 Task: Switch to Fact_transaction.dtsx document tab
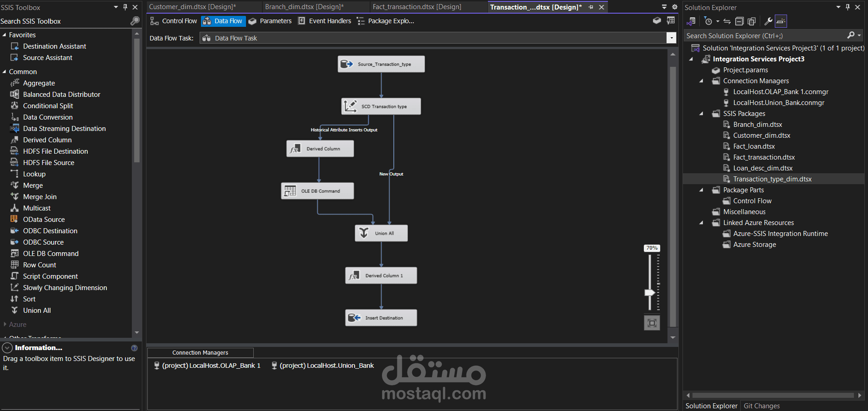pos(417,7)
